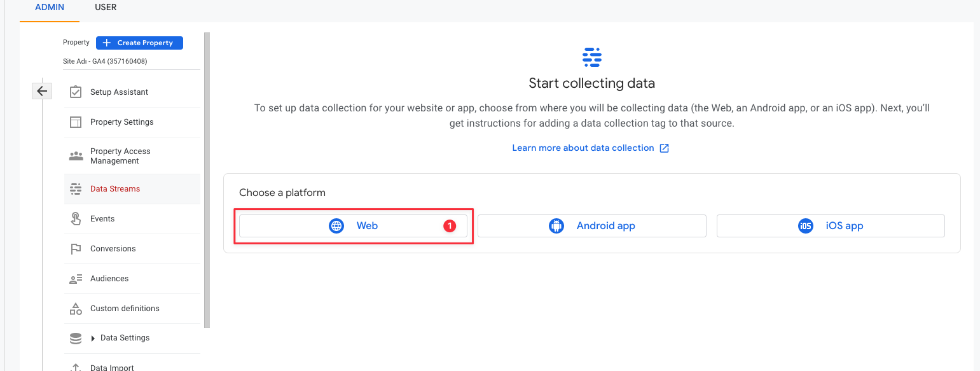980x371 pixels.
Task: Select the ADMIN tab
Action: [50, 8]
